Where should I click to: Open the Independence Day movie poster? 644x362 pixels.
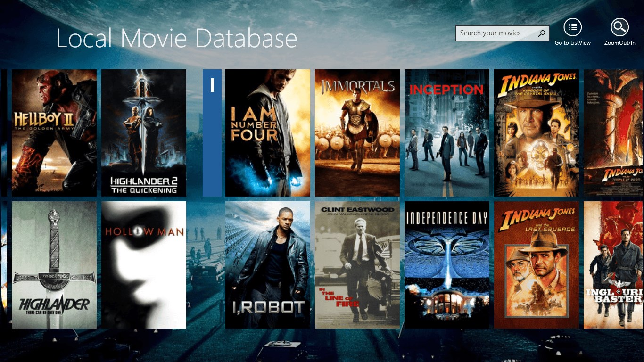pos(447,265)
